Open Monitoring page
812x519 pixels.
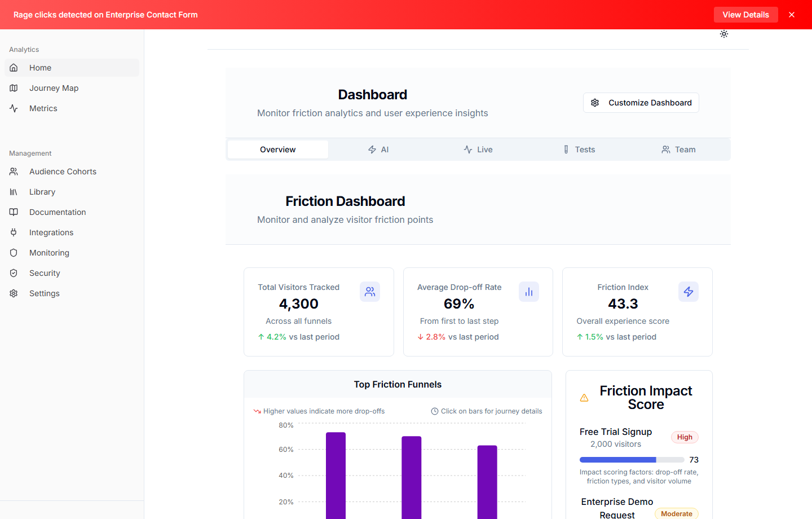(72, 253)
